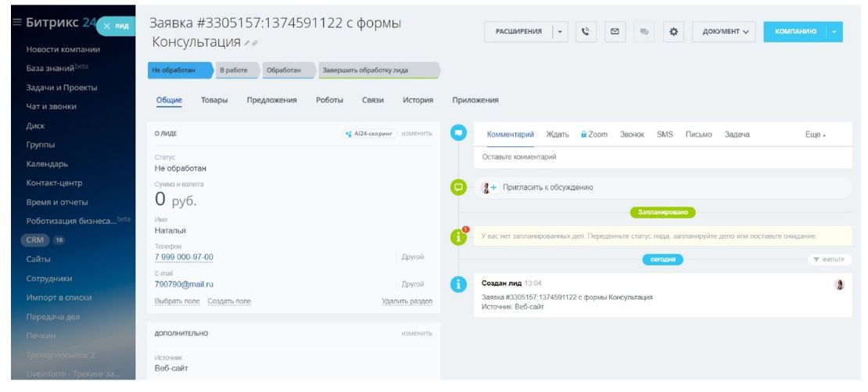
Task: Select the SMS timeline tab
Action: point(665,135)
